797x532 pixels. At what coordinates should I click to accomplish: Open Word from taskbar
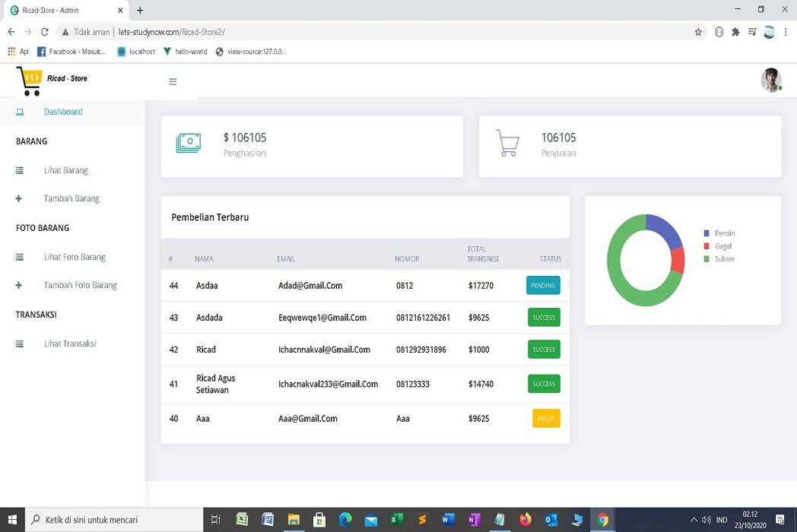tap(448, 519)
